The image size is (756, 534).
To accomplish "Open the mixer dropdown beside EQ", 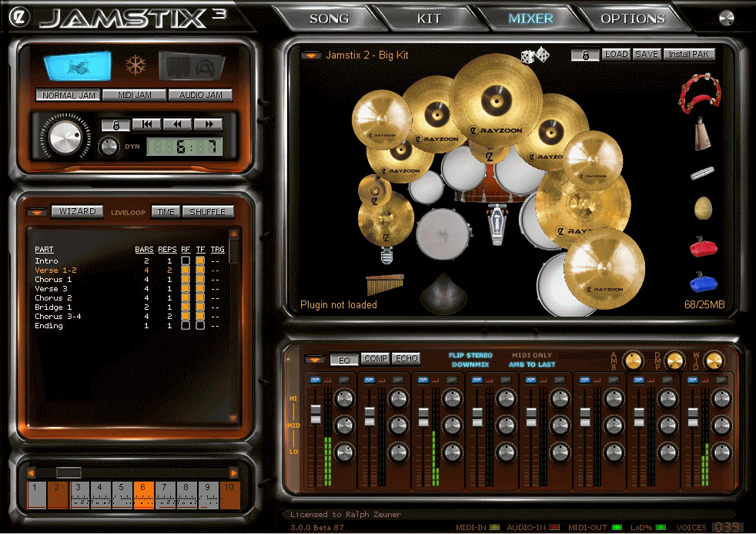I will [x=315, y=360].
